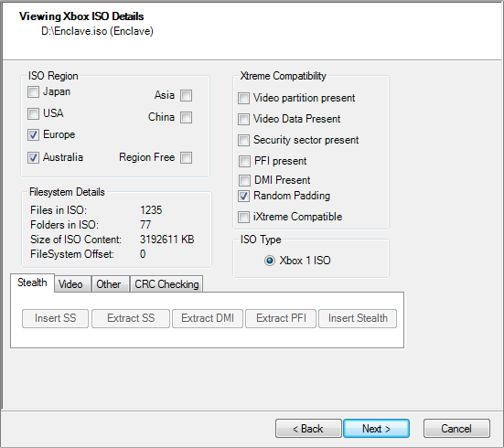Click the Extract PFI button
This screenshot has width=504, height=448.
tap(281, 318)
